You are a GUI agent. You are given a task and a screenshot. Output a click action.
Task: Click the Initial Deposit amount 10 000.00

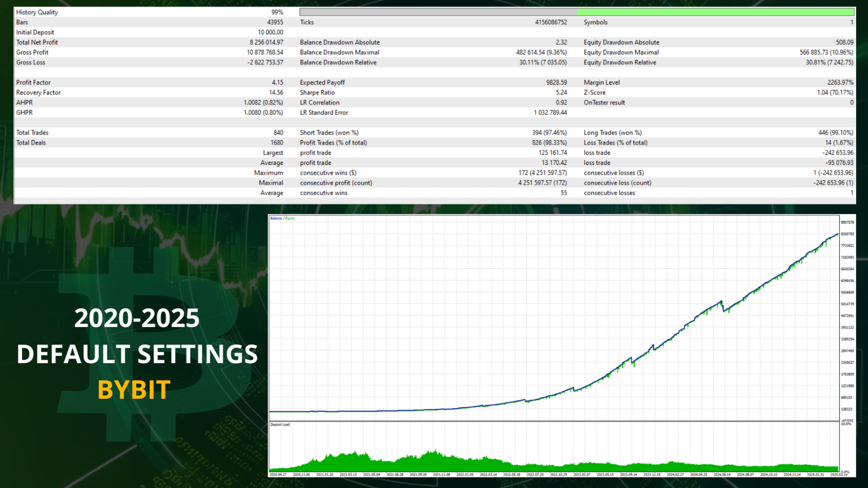[270, 32]
